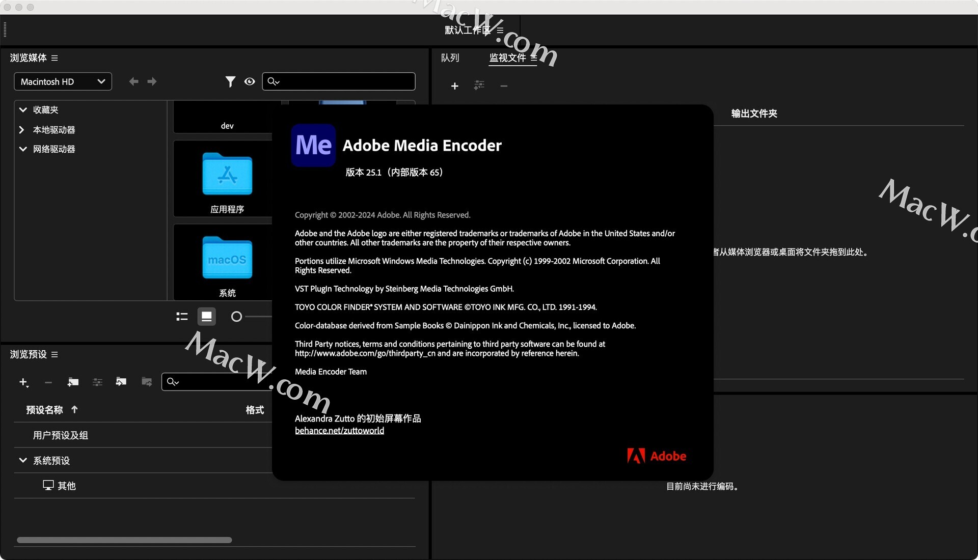978x560 pixels.
Task: Click the VST PlugIn Technology credit line
Action: 404,289
